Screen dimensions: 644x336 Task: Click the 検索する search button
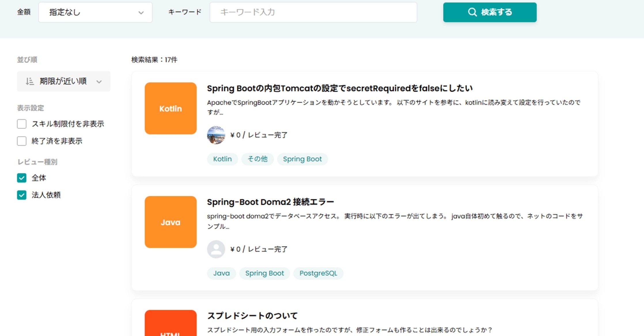click(490, 12)
